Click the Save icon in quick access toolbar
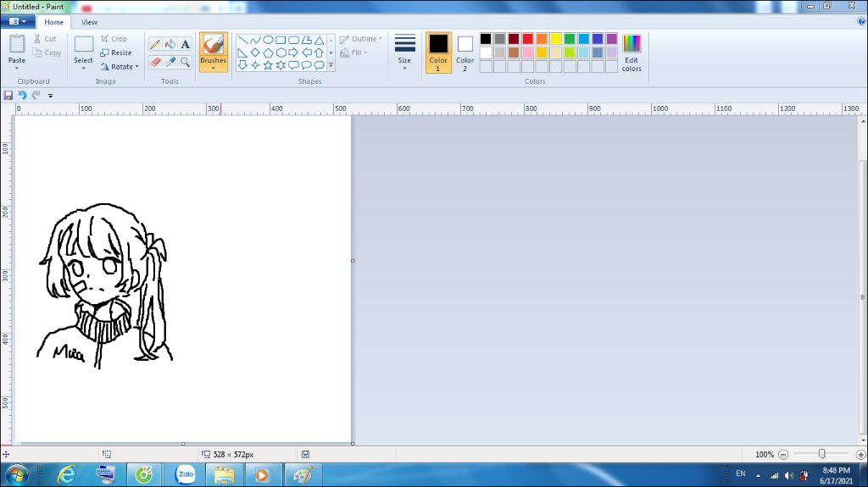Image resolution: width=868 pixels, height=487 pixels. tap(8, 95)
